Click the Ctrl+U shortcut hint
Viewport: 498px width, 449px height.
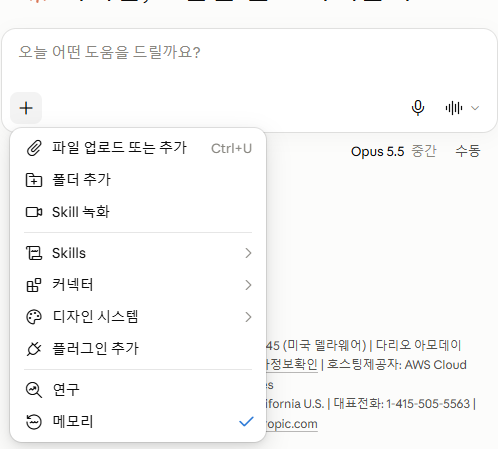(231, 149)
